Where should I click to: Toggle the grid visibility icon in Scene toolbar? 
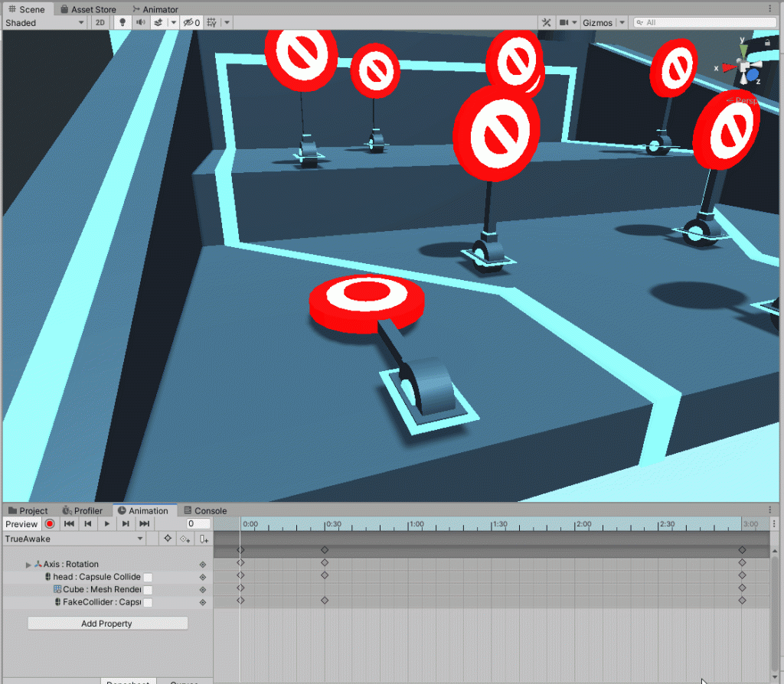210,22
